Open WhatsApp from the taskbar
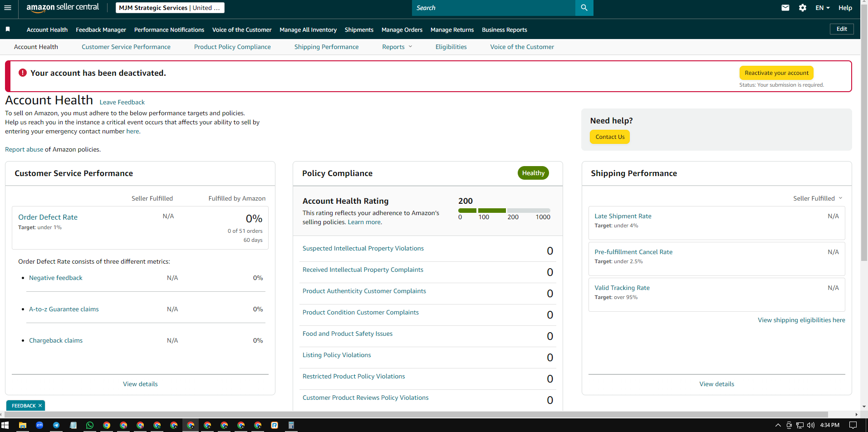 tap(90, 425)
